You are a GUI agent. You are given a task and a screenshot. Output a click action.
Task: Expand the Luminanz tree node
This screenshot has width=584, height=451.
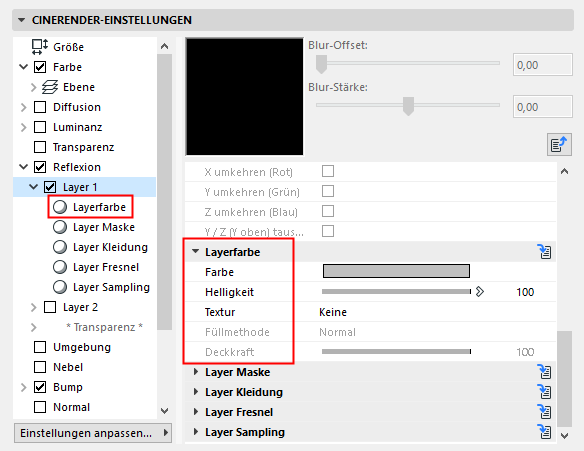23,127
